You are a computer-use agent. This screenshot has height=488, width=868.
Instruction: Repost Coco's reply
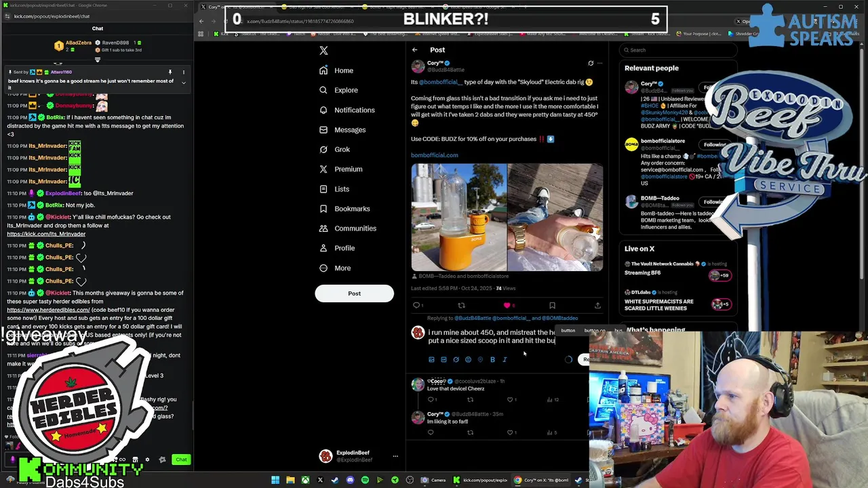pos(470,400)
